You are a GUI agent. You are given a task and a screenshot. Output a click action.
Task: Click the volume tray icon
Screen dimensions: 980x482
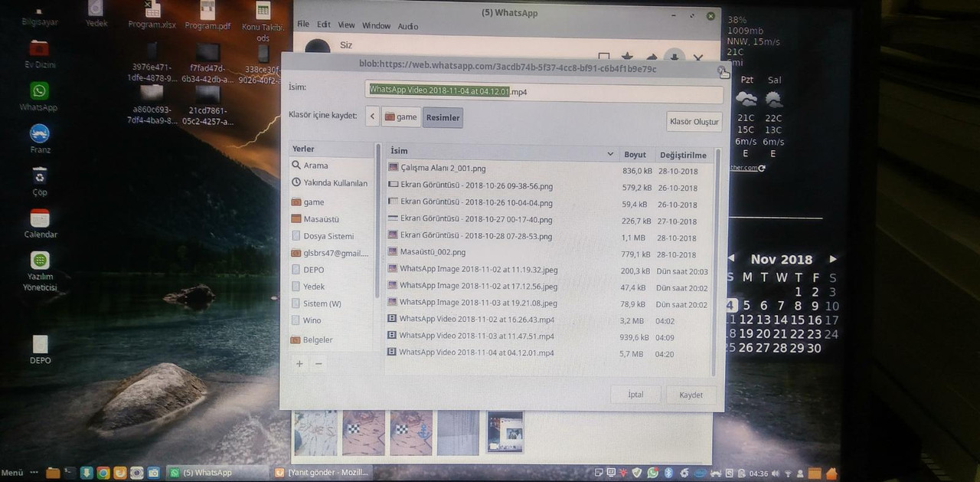(774, 474)
